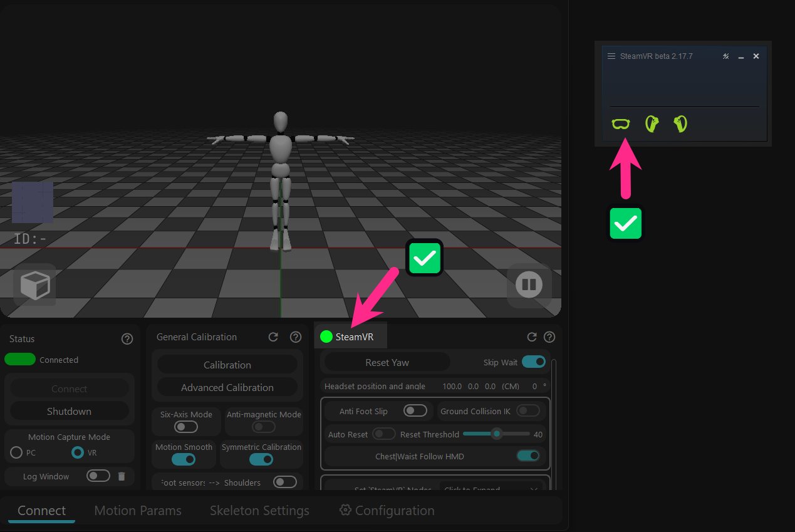Open help for General Calibration

pyautogui.click(x=296, y=337)
